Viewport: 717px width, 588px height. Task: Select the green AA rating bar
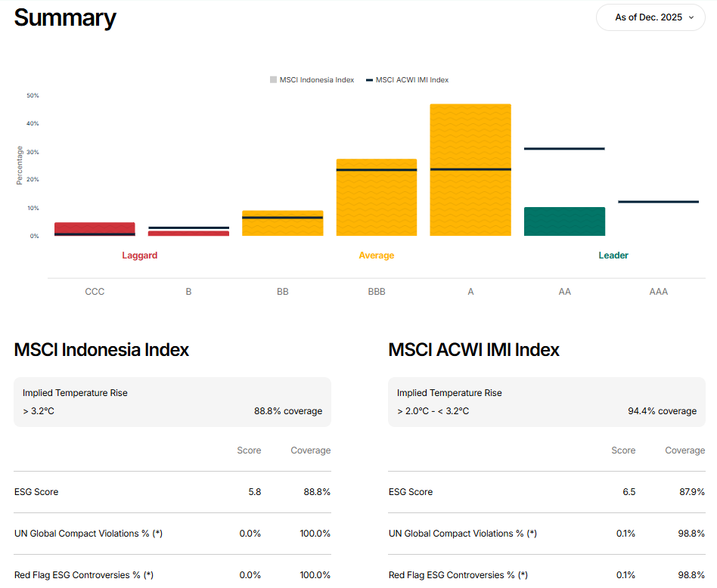point(564,221)
